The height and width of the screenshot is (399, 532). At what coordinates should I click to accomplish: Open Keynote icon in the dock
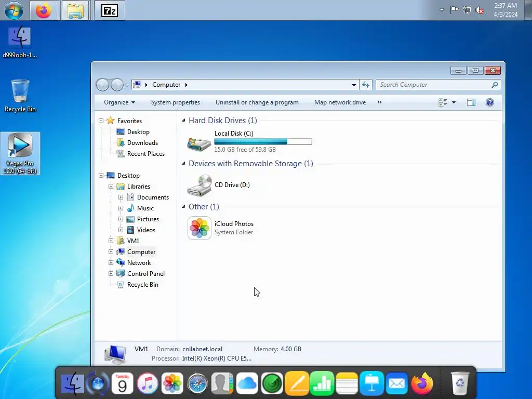(x=371, y=384)
